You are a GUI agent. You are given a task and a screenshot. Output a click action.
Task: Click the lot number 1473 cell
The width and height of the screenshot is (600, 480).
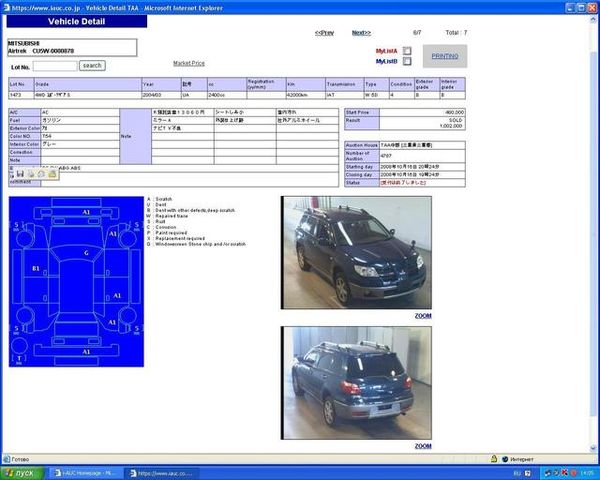(x=21, y=95)
